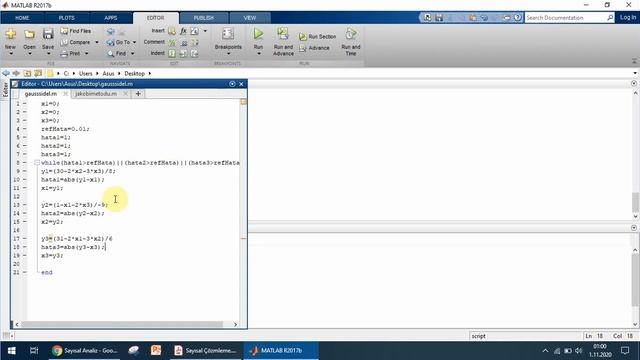Screen dimensions: 640x360
Task: Open Chrome Sayısal Analiz taskbar item
Action: click(x=84, y=351)
